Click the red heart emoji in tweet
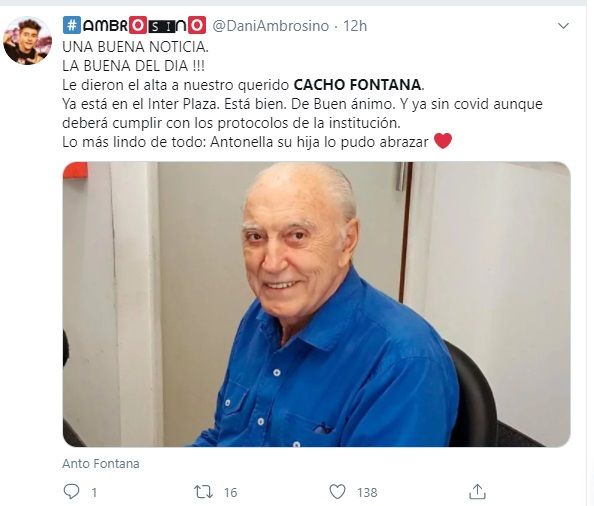This screenshot has width=594, height=506. click(443, 141)
